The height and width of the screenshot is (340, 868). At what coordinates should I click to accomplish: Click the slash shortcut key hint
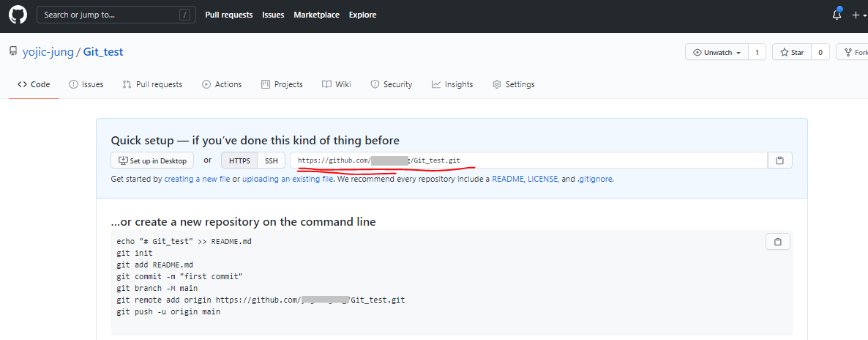(x=185, y=15)
